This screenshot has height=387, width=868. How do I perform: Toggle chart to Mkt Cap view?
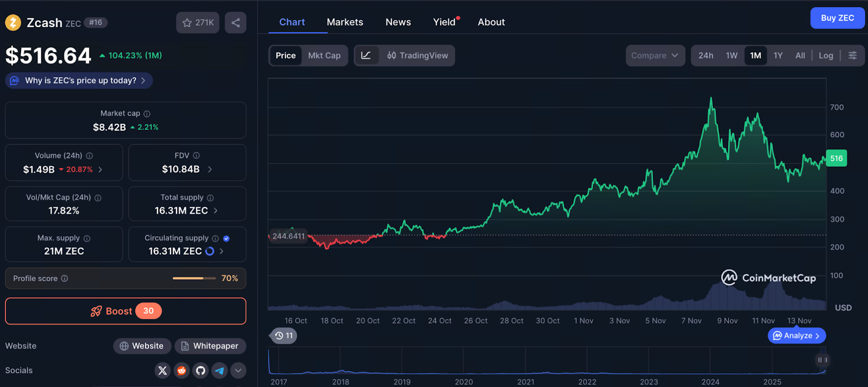[x=324, y=55]
